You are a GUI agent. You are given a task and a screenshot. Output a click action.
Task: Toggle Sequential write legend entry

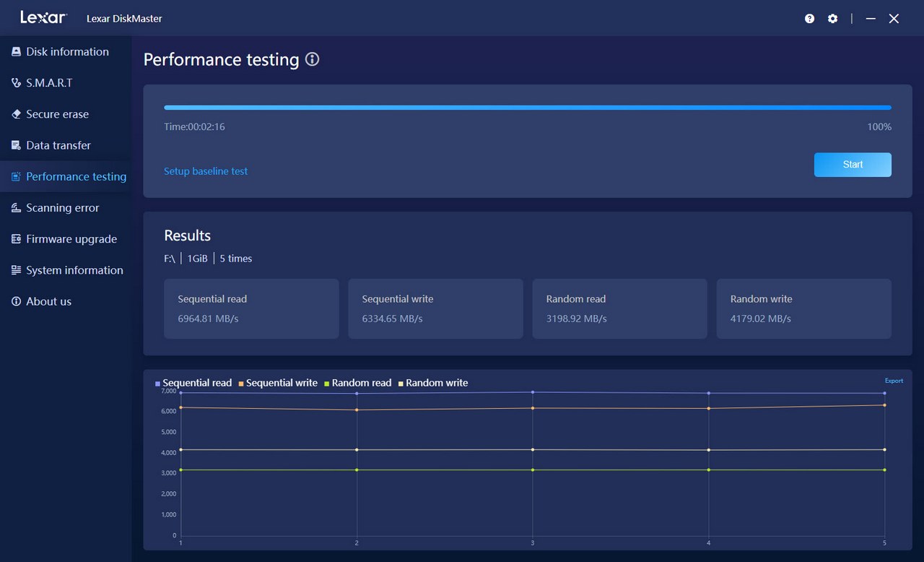[278, 383]
